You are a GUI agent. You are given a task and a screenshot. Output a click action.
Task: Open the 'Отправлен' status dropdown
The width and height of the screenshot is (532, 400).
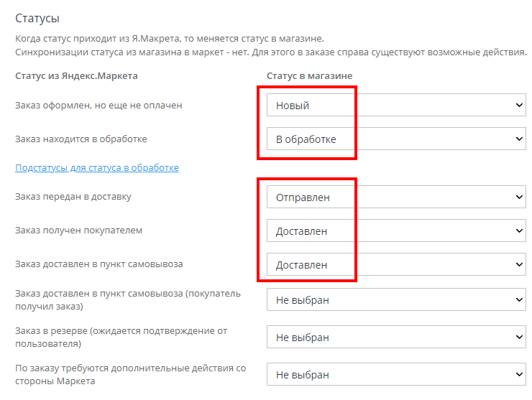pyautogui.click(x=396, y=197)
